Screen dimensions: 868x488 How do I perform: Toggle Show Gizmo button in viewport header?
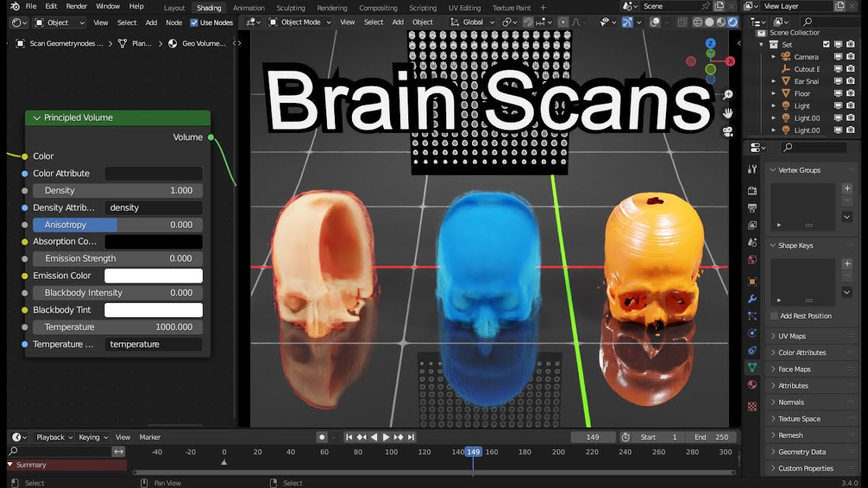tap(627, 22)
